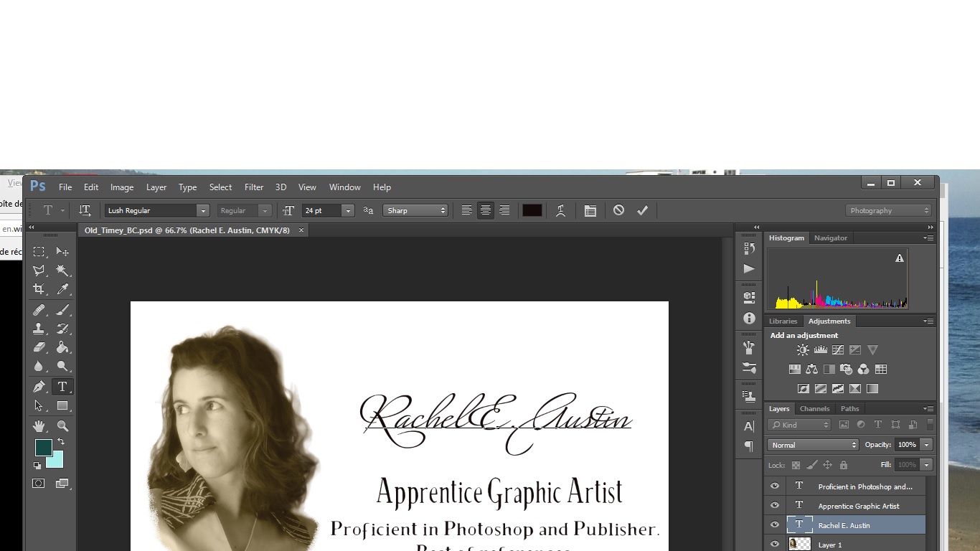Open the File menu
This screenshot has height=551, width=980.
(x=65, y=187)
